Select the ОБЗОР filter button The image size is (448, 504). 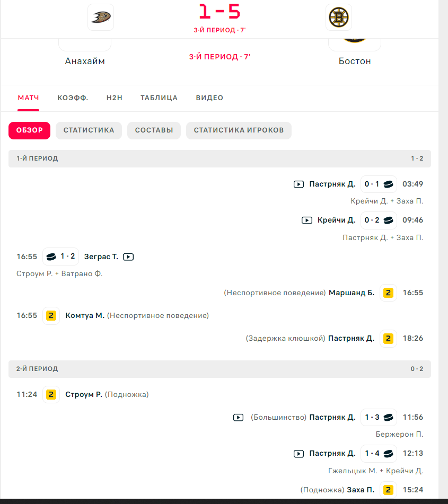(29, 130)
